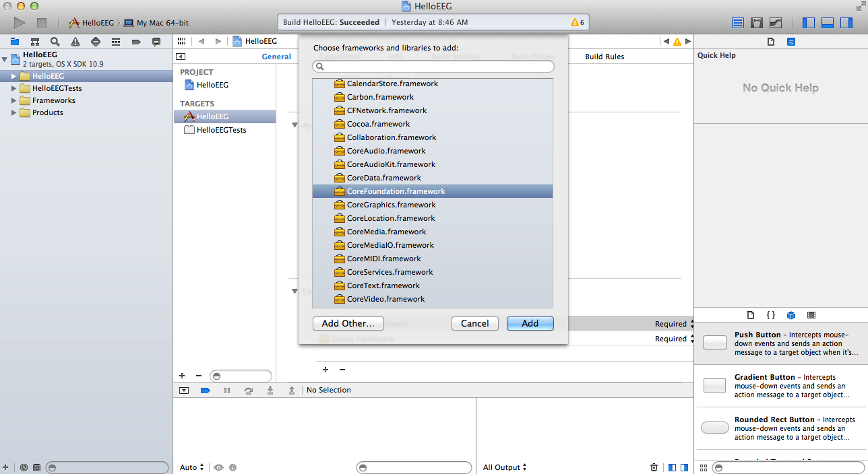The width and height of the screenshot is (868, 474).
Task: Stop the running app with the stop button
Action: click(x=42, y=22)
